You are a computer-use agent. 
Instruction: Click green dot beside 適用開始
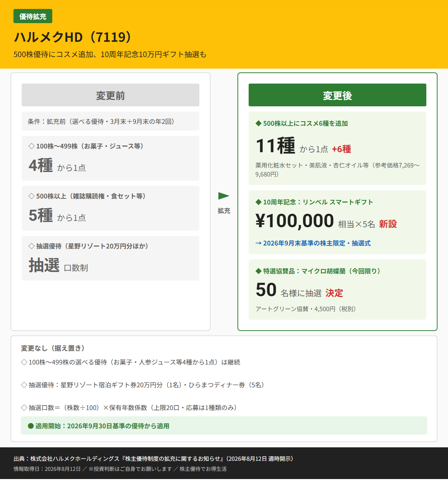pos(31,426)
